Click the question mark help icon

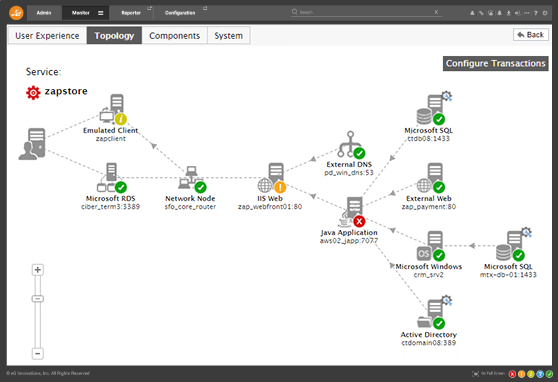click(x=536, y=13)
